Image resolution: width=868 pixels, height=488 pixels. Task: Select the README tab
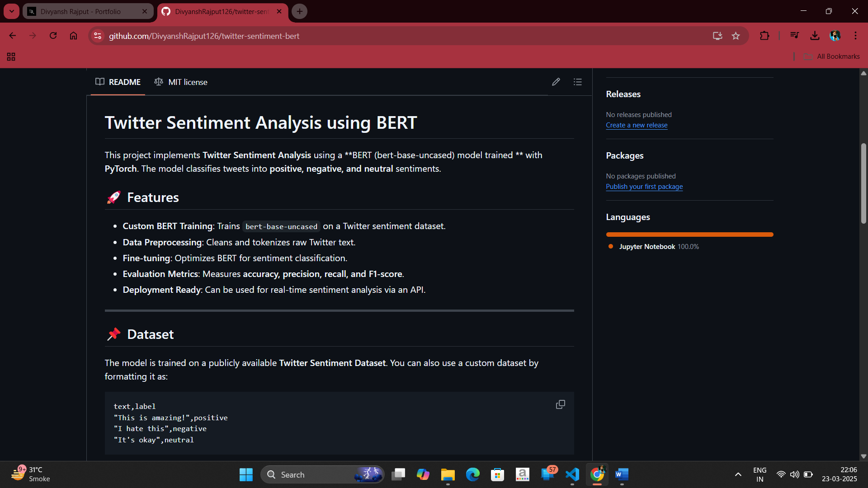118,82
